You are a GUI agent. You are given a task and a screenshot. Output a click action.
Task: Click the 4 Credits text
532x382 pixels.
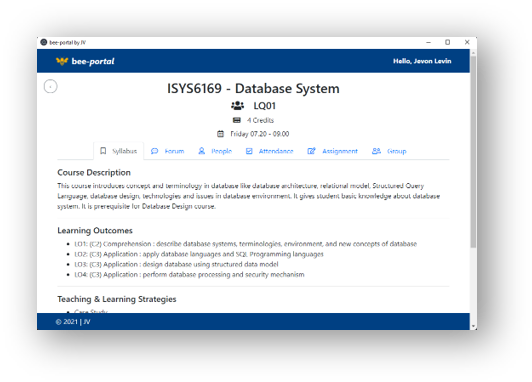(x=260, y=120)
